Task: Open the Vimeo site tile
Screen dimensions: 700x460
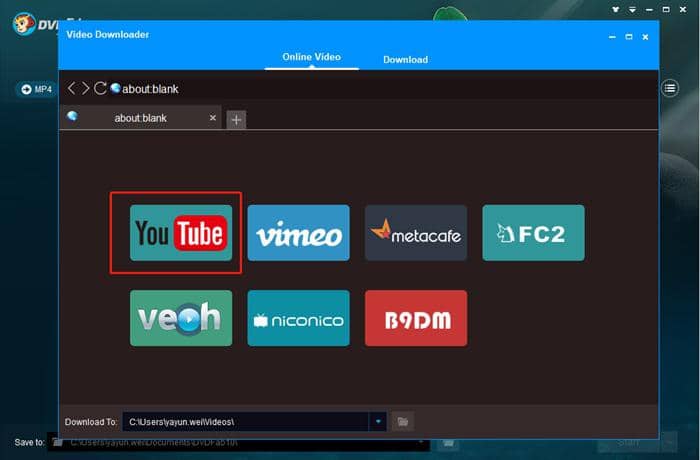Action: 298,233
